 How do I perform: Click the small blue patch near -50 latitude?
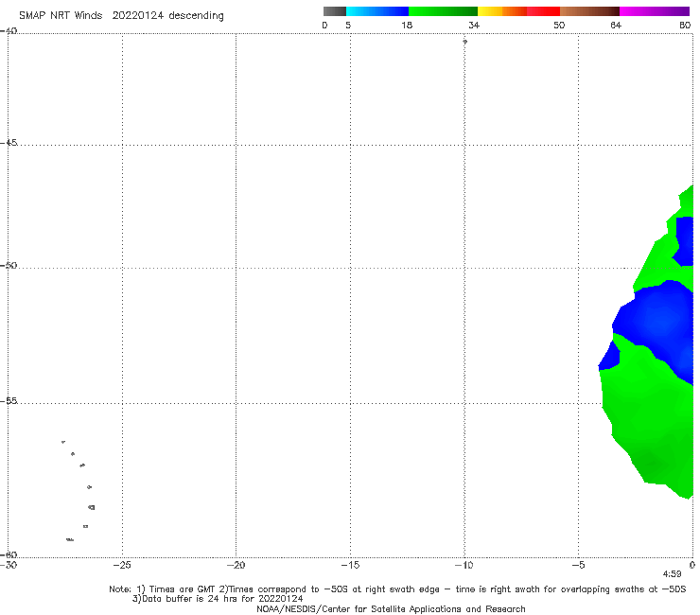coord(684,241)
